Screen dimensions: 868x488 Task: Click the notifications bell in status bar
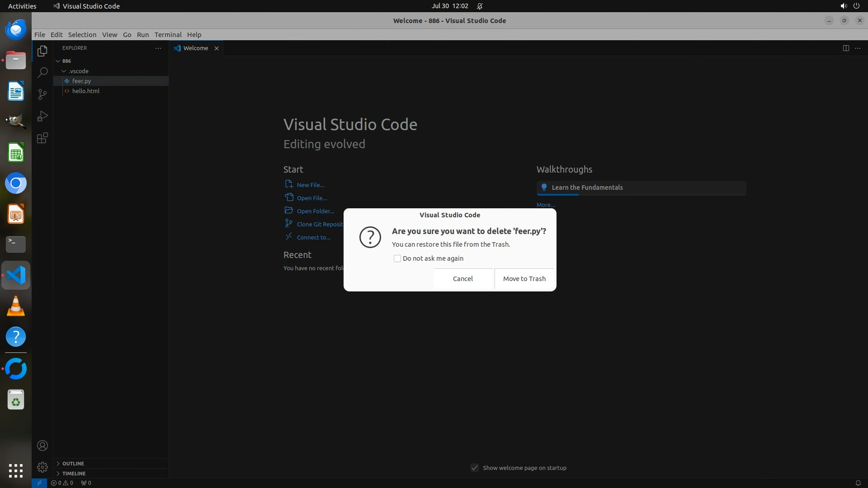click(x=858, y=483)
